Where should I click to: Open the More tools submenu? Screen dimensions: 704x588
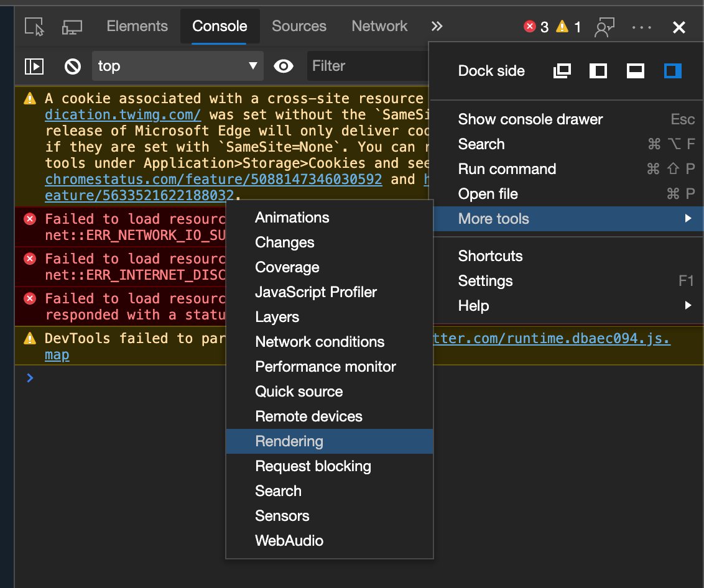coord(568,219)
